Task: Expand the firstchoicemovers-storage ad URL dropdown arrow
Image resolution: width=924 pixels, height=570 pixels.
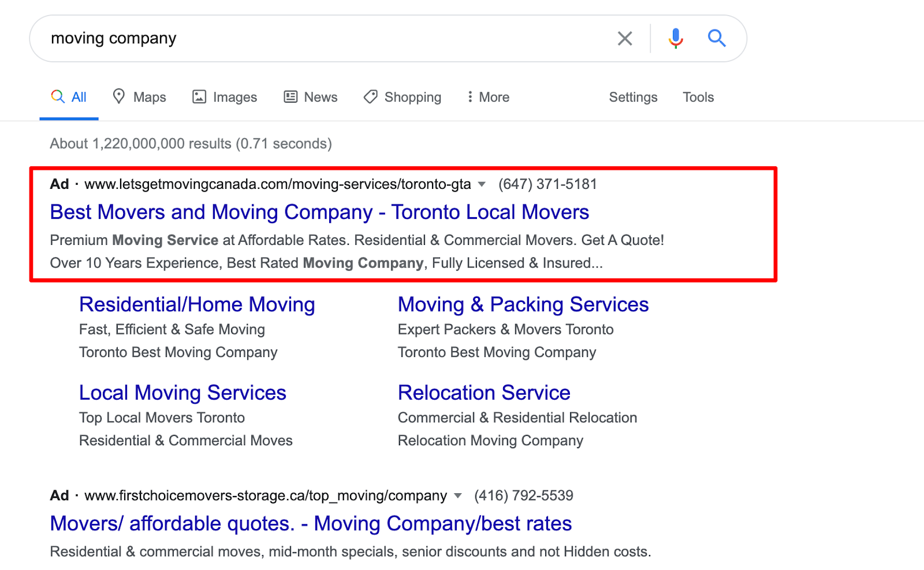Action: (x=458, y=496)
